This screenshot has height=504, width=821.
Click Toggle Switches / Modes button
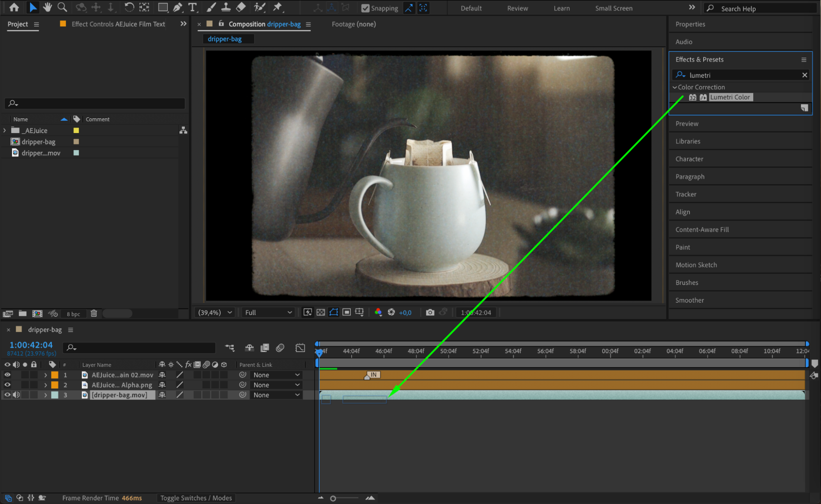pos(196,498)
